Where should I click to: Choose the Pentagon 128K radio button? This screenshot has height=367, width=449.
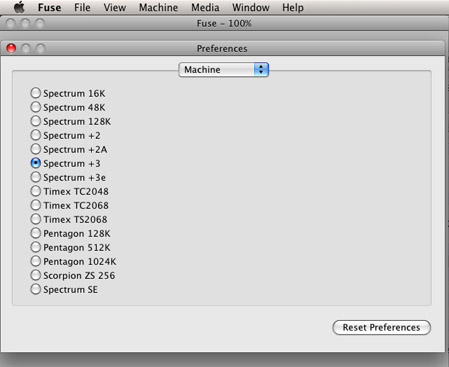pyautogui.click(x=35, y=233)
